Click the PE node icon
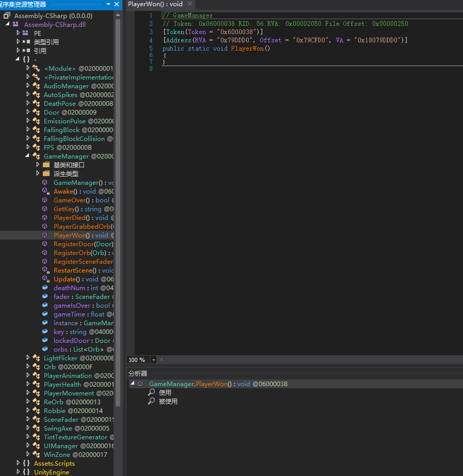The height and width of the screenshot is (476, 463). pos(26,33)
